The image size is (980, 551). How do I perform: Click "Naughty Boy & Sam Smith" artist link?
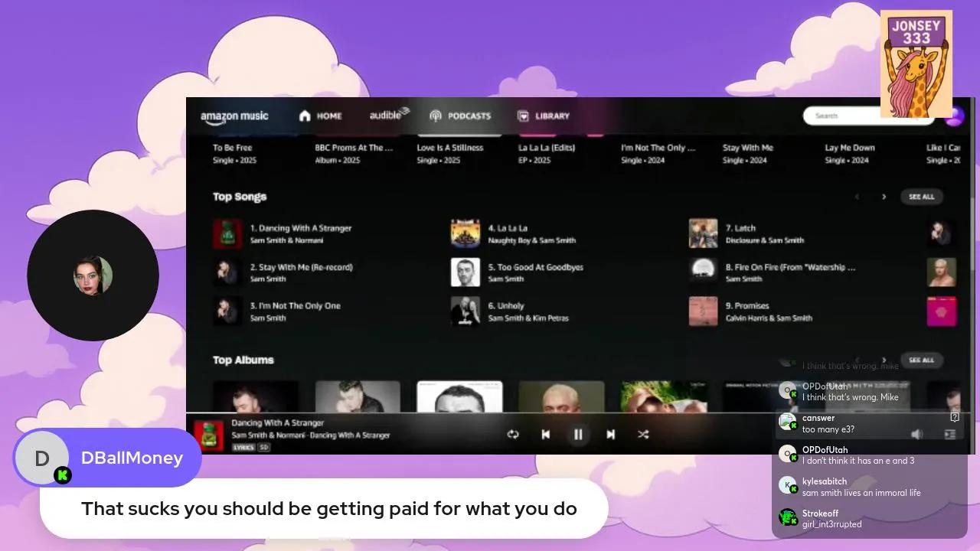[x=532, y=240]
